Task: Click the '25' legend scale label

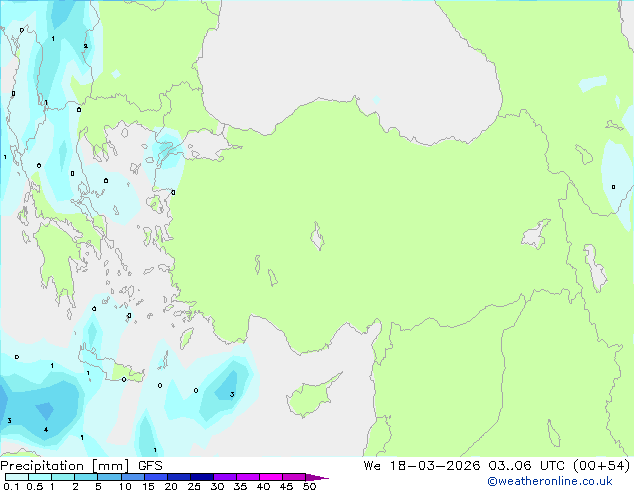Action: point(194,486)
